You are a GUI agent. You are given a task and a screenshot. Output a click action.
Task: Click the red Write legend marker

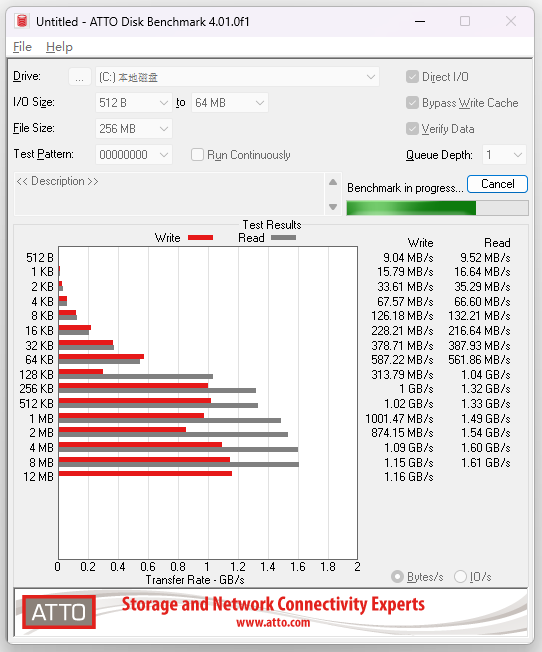pos(200,238)
